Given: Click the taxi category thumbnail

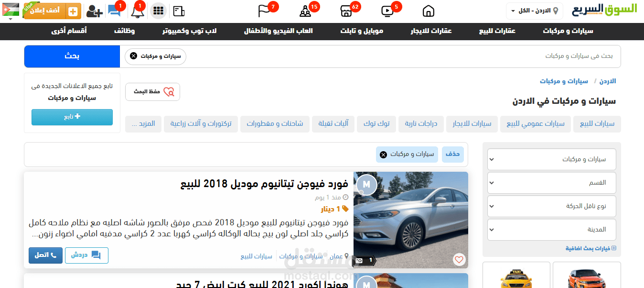Looking at the screenshot, I should pos(516,277).
